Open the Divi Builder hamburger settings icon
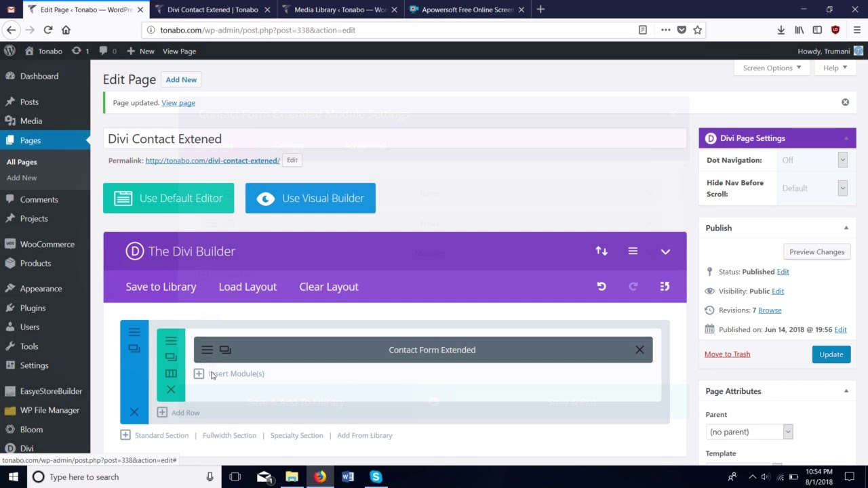This screenshot has width=868, height=488. (633, 251)
